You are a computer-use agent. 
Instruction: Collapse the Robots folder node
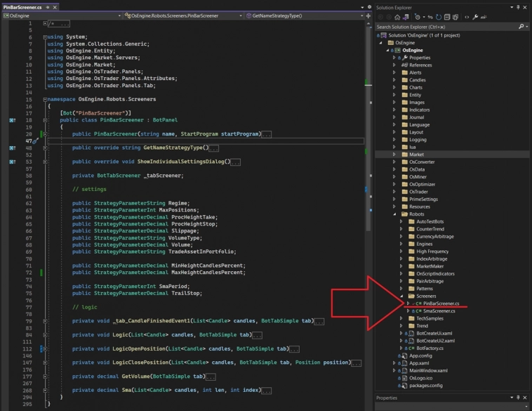[394, 214]
